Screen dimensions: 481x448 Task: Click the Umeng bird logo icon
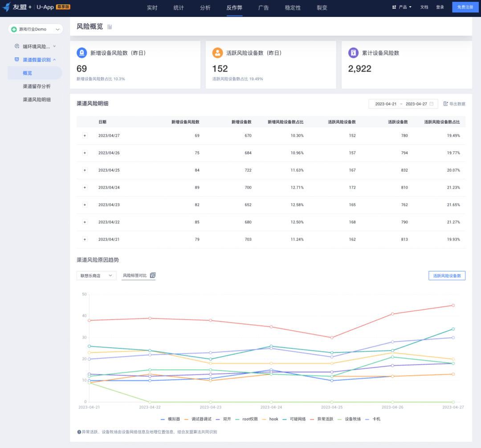pyautogui.click(x=7, y=7)
